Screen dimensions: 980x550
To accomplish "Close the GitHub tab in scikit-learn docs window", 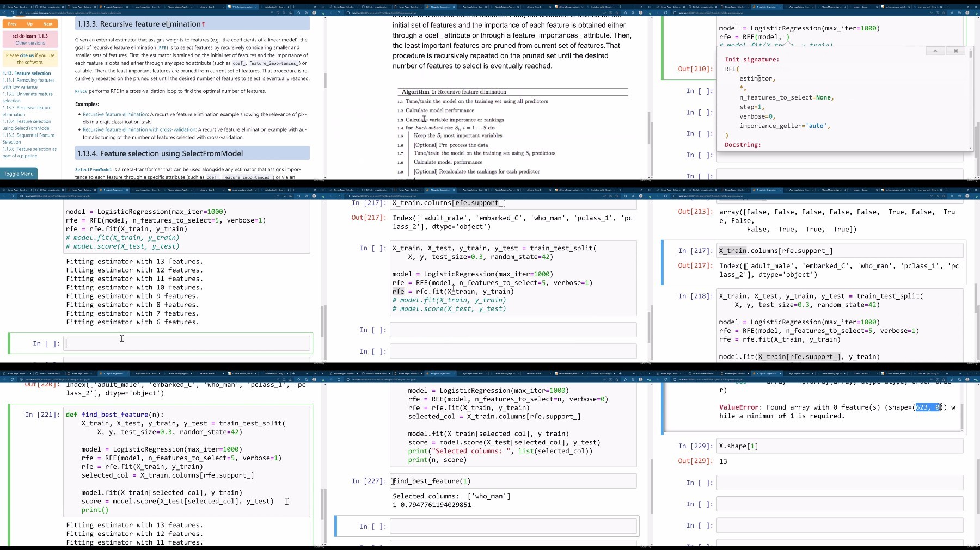I will point(62,7).
